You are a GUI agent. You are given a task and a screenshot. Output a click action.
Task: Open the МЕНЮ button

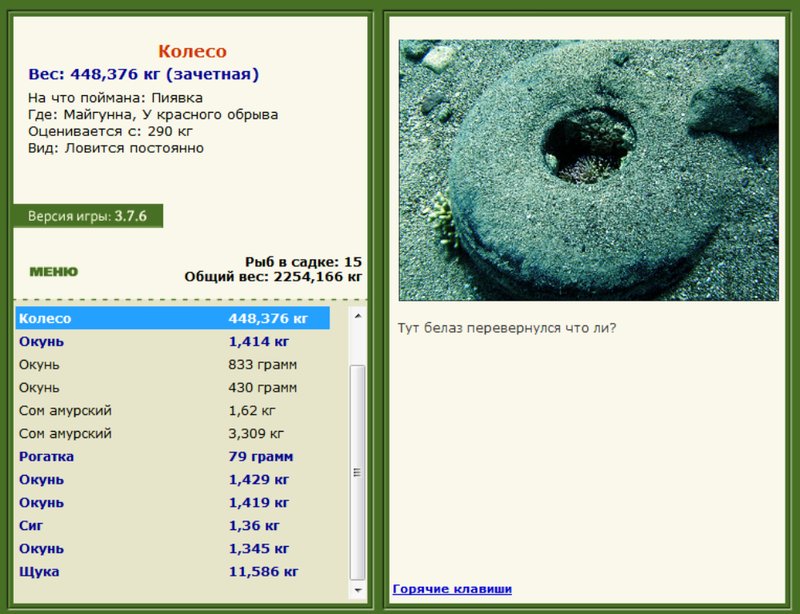click(54, 272)
